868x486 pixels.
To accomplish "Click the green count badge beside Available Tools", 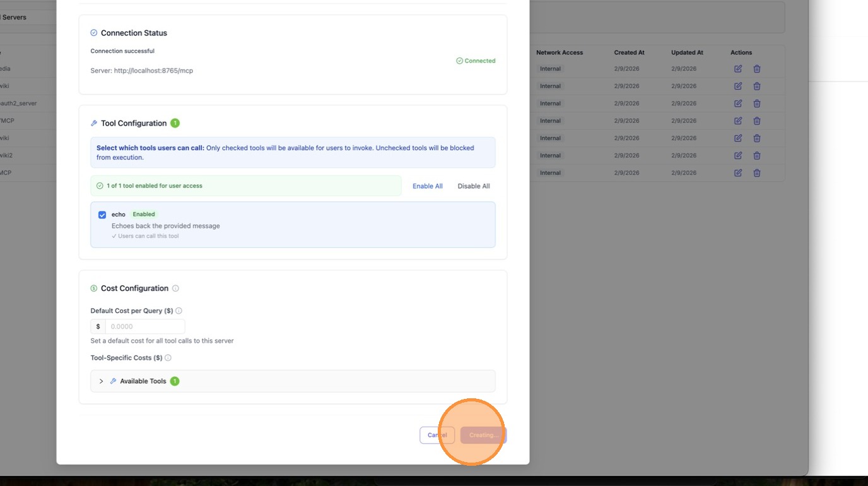I will click(175, 381).
